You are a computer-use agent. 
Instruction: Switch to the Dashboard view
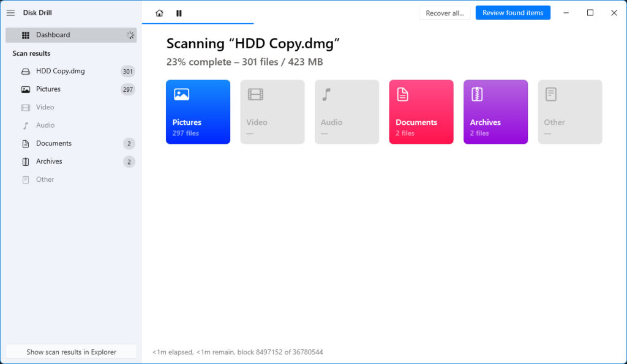[52, 35]
